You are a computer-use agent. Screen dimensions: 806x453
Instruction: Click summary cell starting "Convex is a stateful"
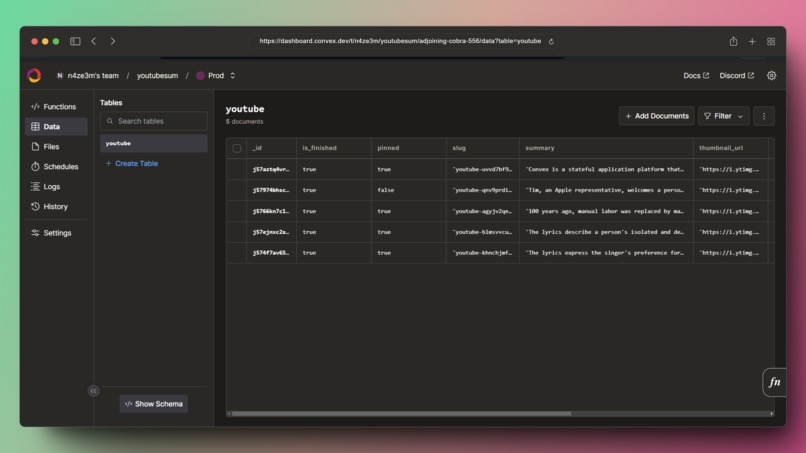click(x=606, y=169)
